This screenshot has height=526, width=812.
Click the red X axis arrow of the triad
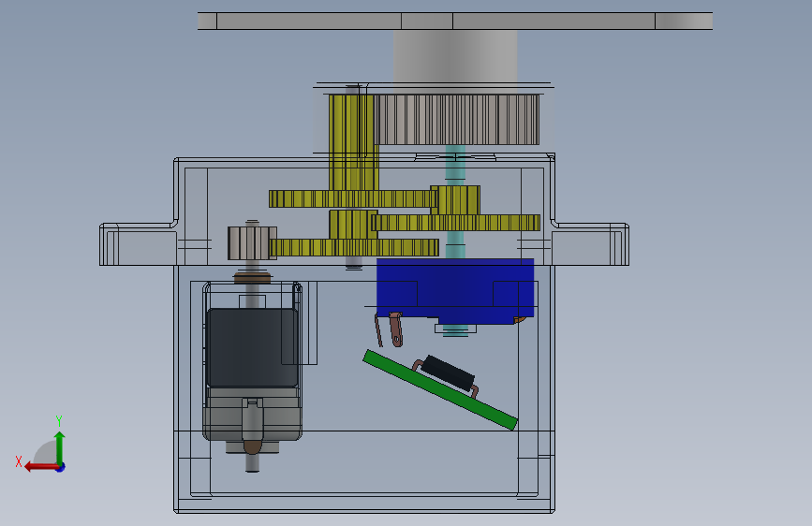pos(40,467)
